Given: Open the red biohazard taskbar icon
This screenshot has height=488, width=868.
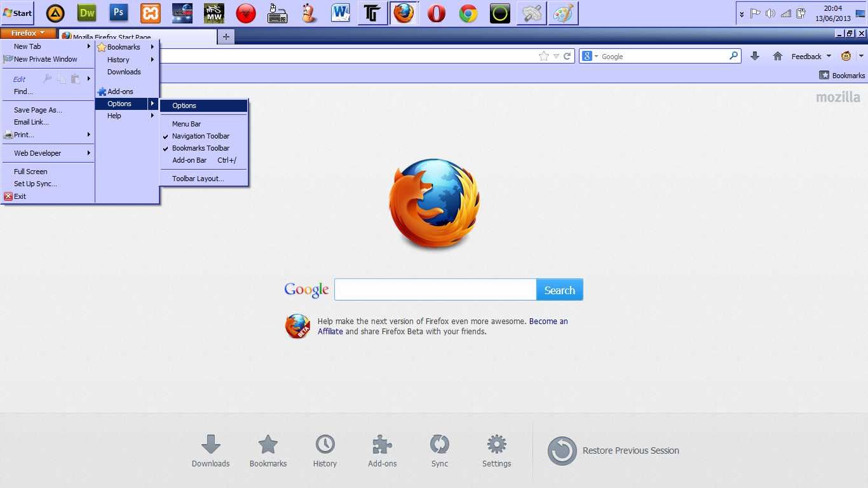Looking at the screenshot, I should tap(246, 13).
